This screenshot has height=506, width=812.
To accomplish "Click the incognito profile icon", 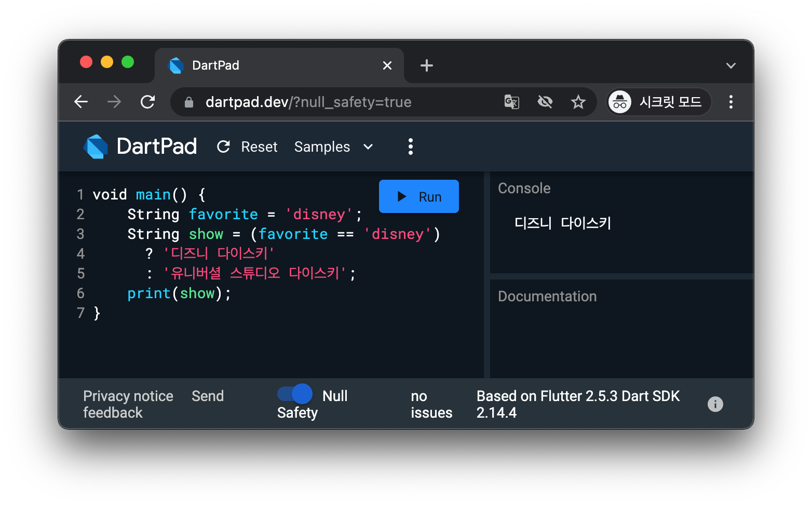I will 620,102.
